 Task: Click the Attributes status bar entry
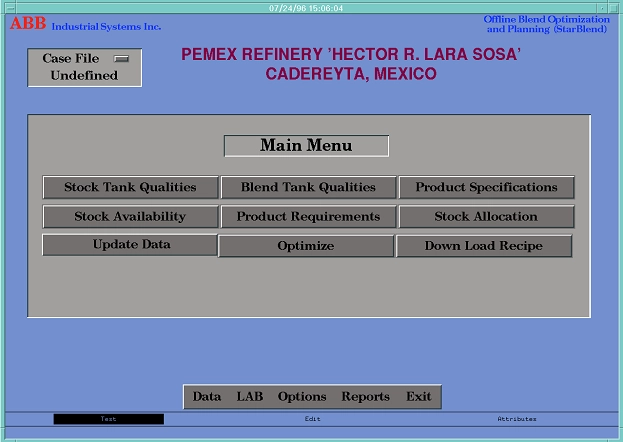tap(517, 419)
